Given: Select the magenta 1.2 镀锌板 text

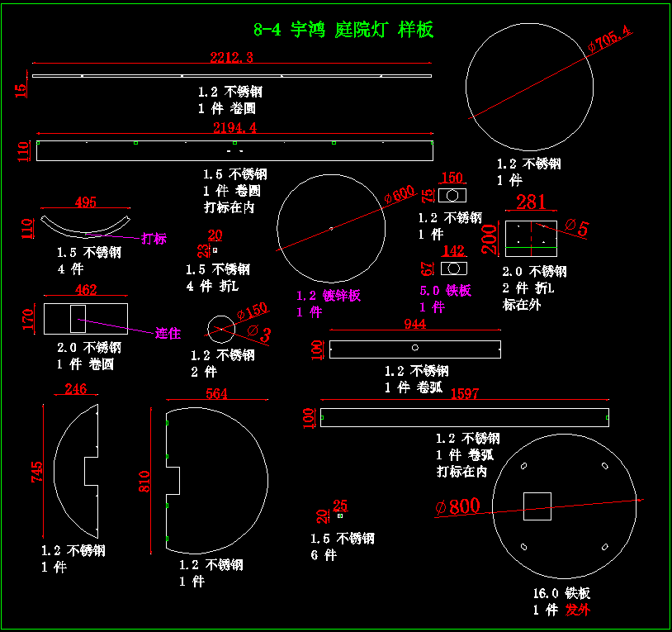Looking at the screenshot, I should tap(329, 296).
